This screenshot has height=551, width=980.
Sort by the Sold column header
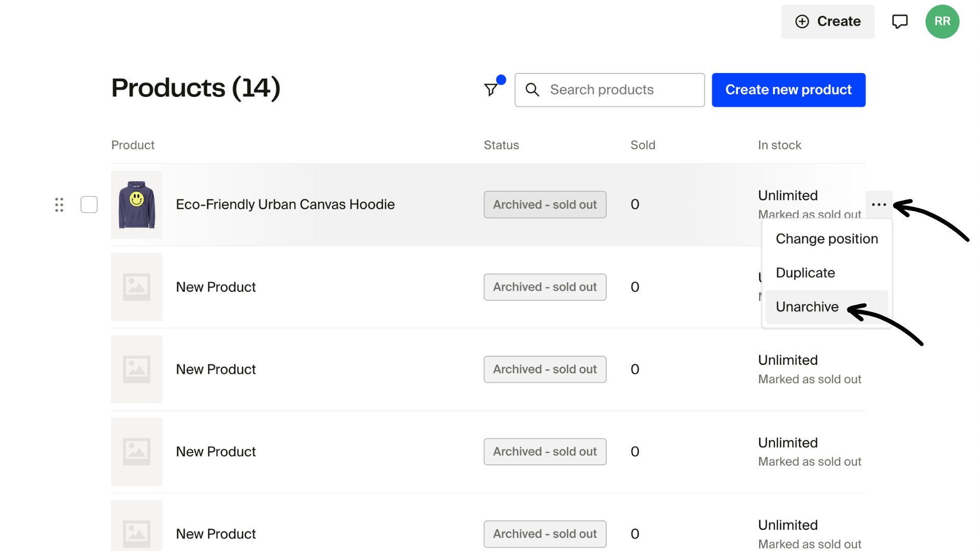[643, 145]
